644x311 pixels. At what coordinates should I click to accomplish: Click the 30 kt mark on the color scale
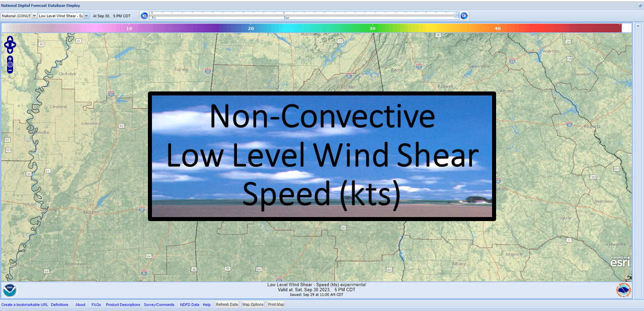click(372, 29)
